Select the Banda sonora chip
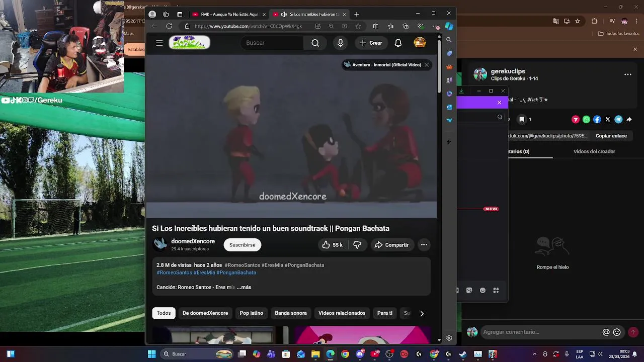 coord(291,313)
